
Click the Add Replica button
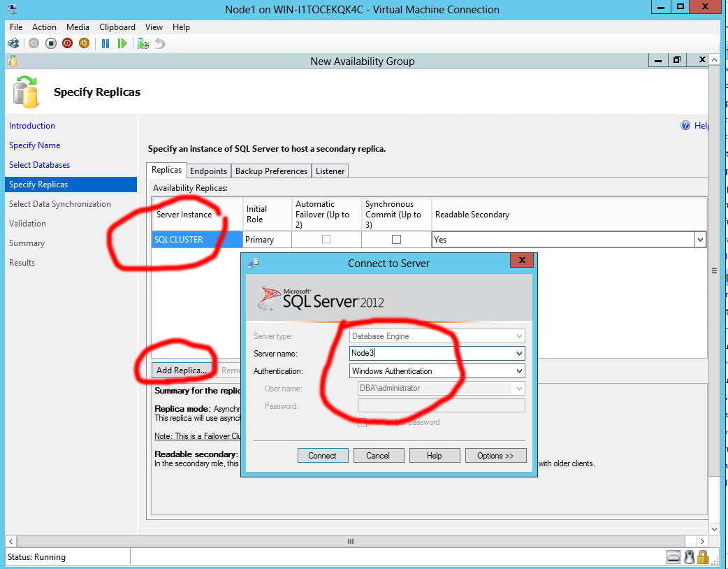pos(182,370)
